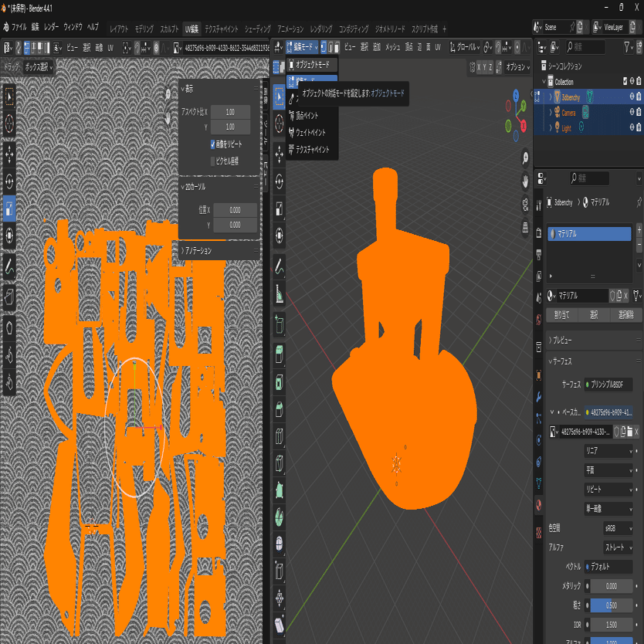Expand the 3dbenchy outliner row
644x644 pixels.
[x=551, y=97]
